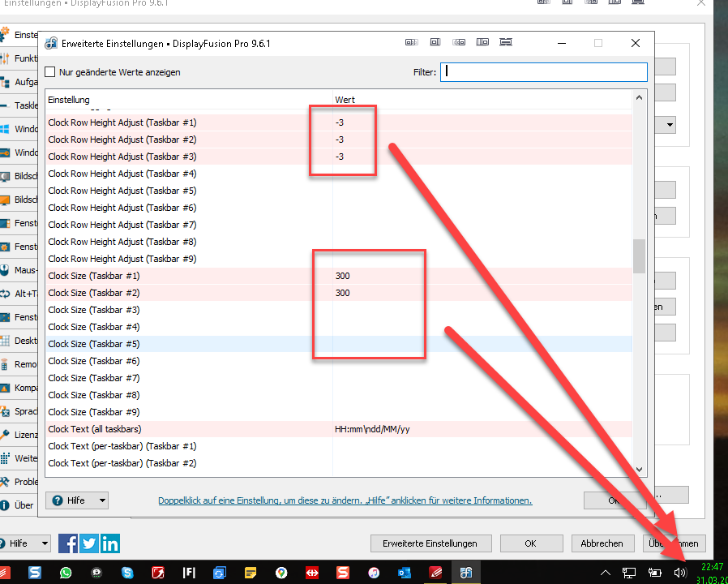The width and height of the screenshot is (728, 584).
Task: Open the LinkedIn link icon
Action: coord(110,543)
